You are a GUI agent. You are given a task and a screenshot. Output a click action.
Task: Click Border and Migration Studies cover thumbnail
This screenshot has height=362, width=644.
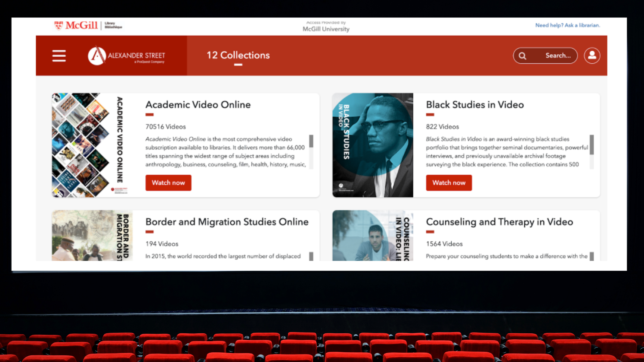point(92,235)
